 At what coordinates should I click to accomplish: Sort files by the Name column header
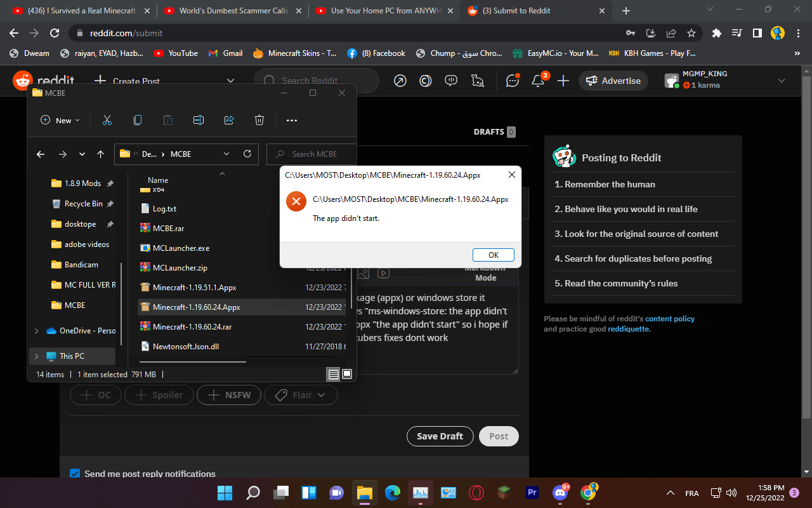click(x=158, y=180)
